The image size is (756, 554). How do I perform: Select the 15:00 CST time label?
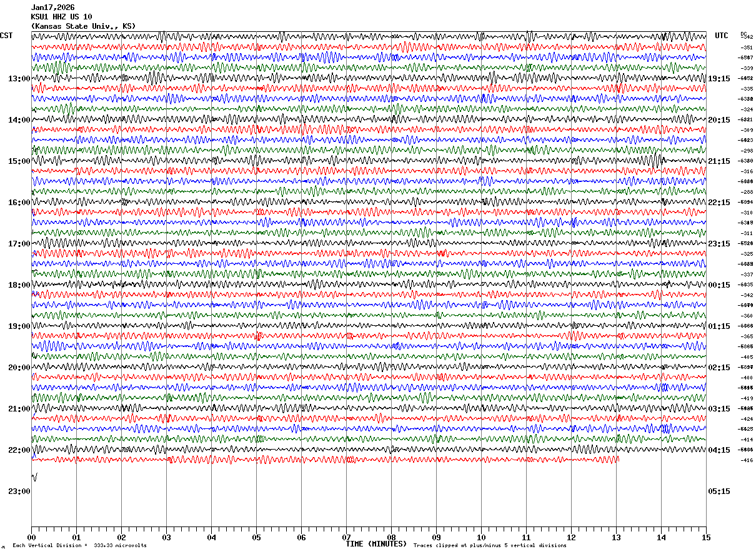pyautogui.click(x=19, y=161)
